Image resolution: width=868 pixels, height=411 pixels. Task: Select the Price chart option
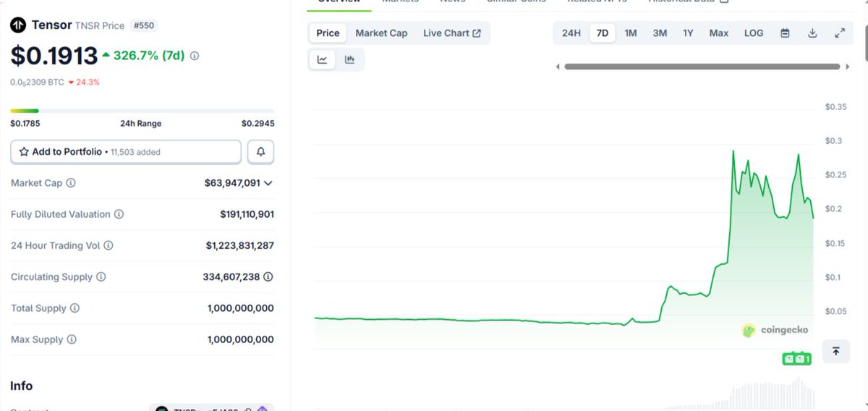click(x=328, y=33)
